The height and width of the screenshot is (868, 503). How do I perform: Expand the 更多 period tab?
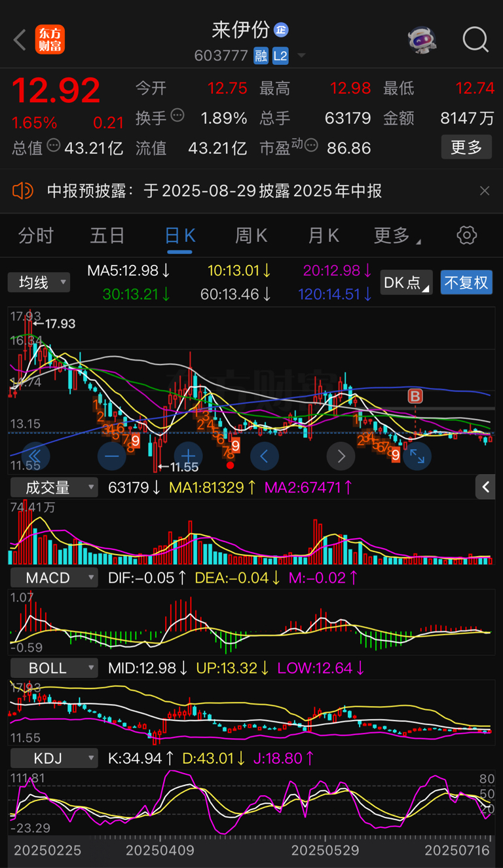[397, 235]
